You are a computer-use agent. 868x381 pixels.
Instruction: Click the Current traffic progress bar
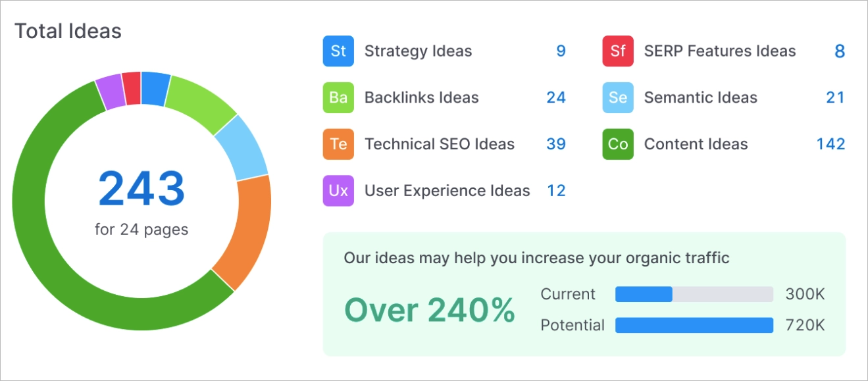click(694, 293)
